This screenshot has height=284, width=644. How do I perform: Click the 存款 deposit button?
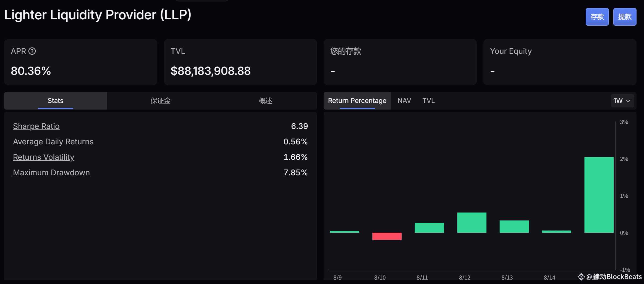597,17
